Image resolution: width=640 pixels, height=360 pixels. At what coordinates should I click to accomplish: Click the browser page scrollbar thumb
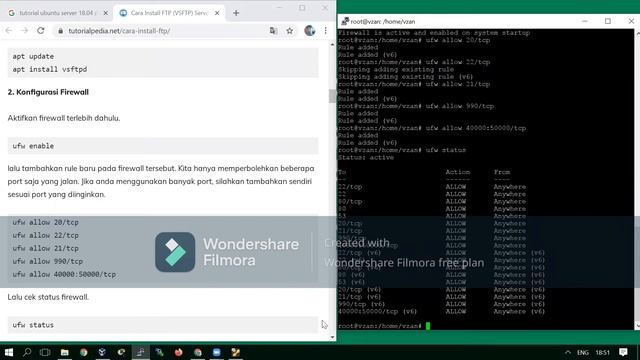tap(332, 96)
